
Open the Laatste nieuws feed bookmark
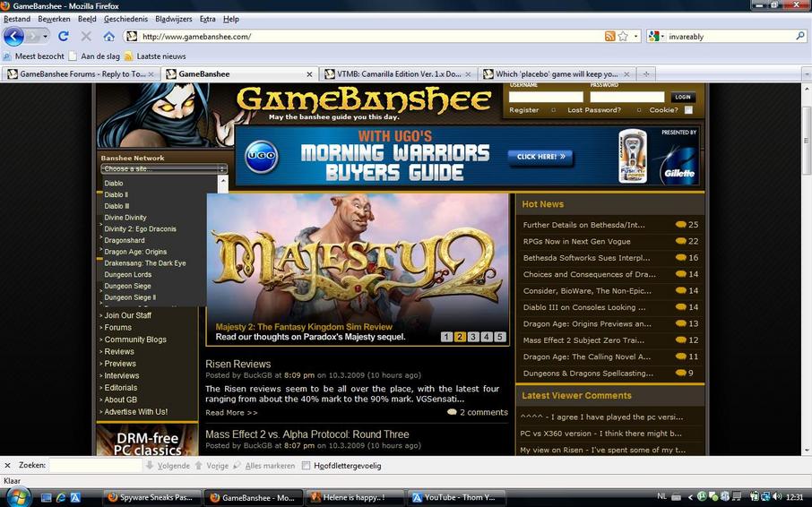point(155,56)
